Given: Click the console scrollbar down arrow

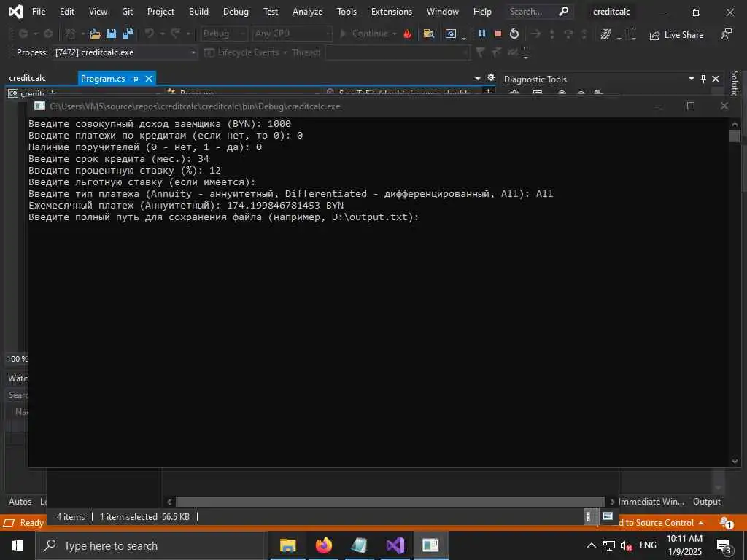Looking at the screenshot, I should 735,461.
